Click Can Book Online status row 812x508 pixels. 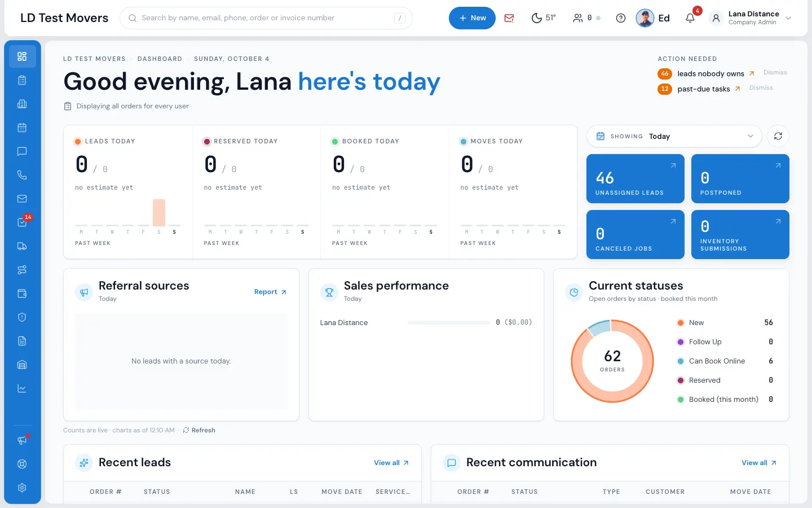(725, 361)
